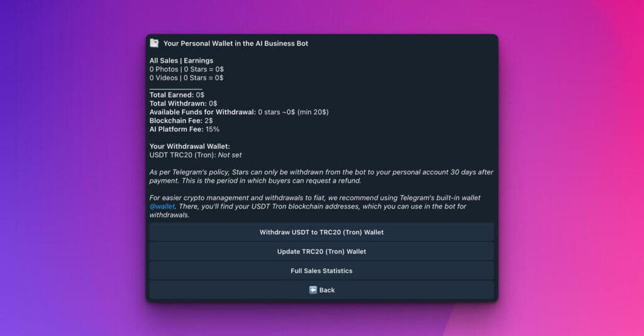
Task: Click the 'Your Personal Wallet' title text
Action: 236,43
